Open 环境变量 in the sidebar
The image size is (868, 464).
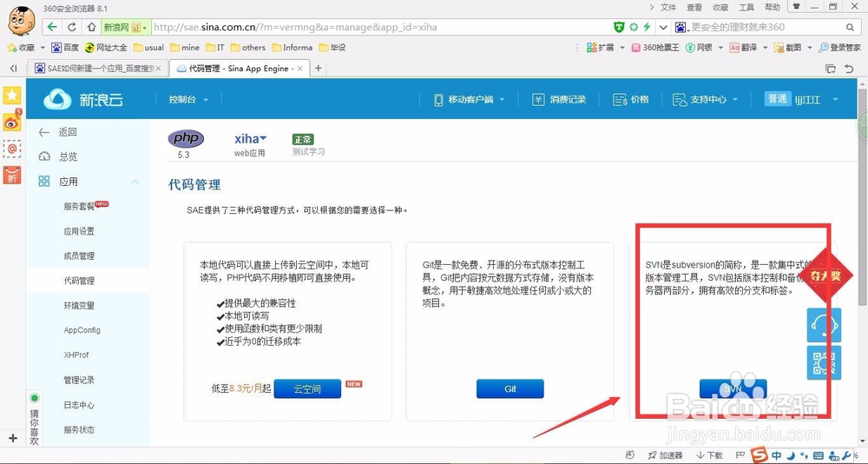tap(79, 306)
